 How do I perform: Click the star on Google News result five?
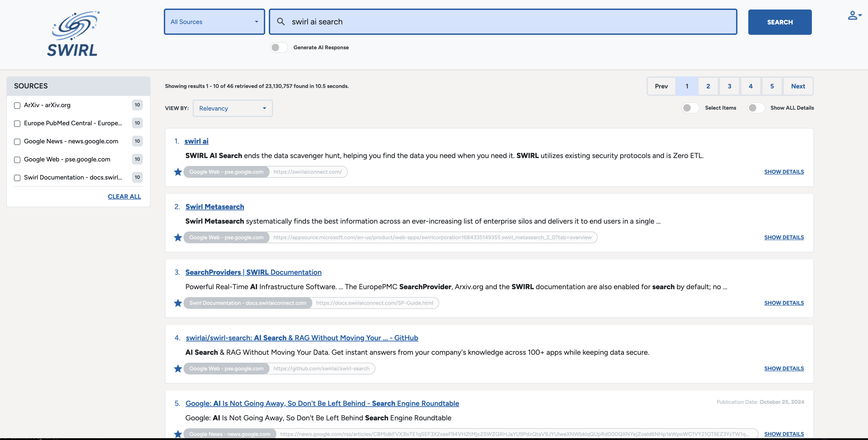(x=178, y=434)
